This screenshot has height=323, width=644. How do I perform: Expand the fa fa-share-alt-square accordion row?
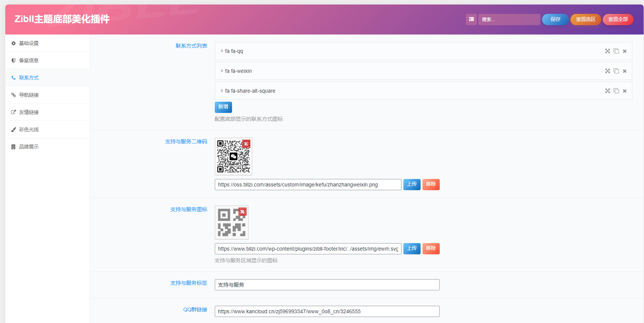[x=423, y=91]
